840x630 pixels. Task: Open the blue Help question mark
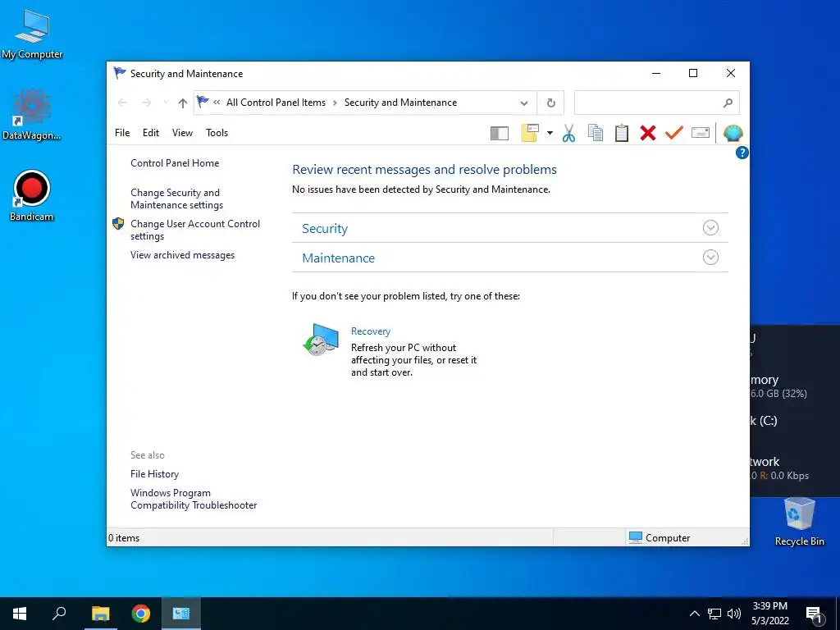pos(742,153)
